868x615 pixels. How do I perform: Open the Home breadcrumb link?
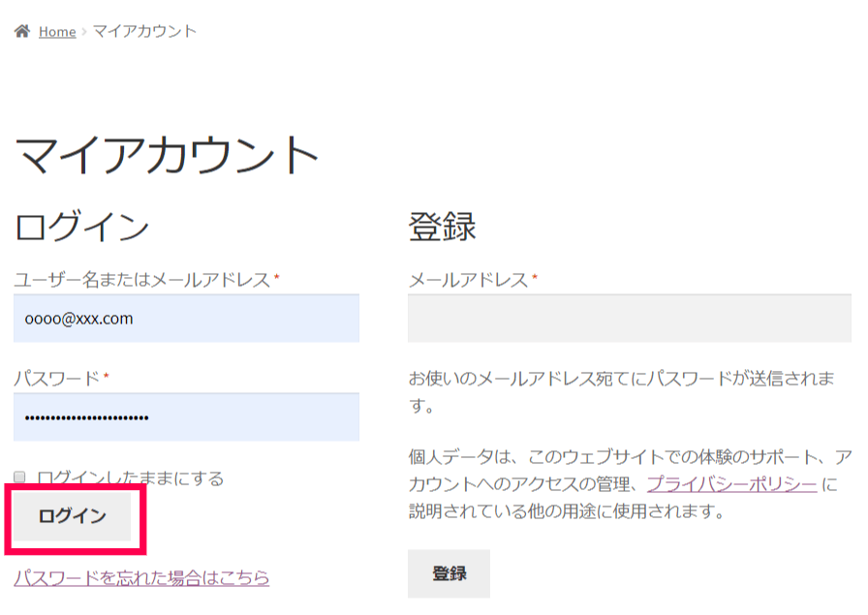coord(57,32)
